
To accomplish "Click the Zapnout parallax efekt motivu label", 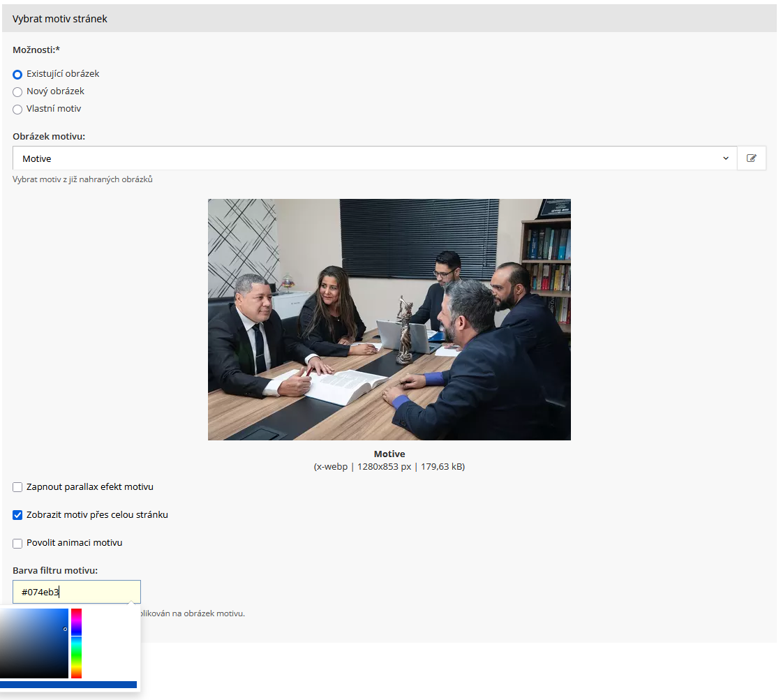I will [89, 487].
